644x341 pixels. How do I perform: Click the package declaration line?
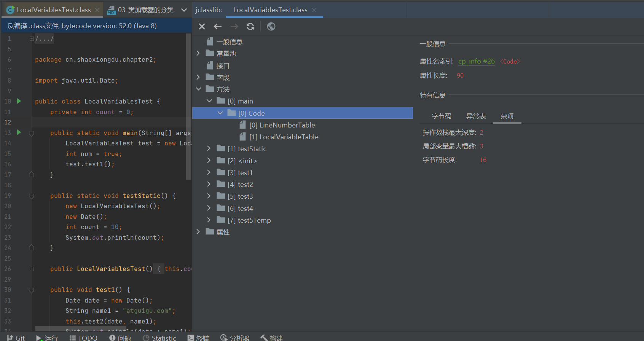[x=96, y=59]
